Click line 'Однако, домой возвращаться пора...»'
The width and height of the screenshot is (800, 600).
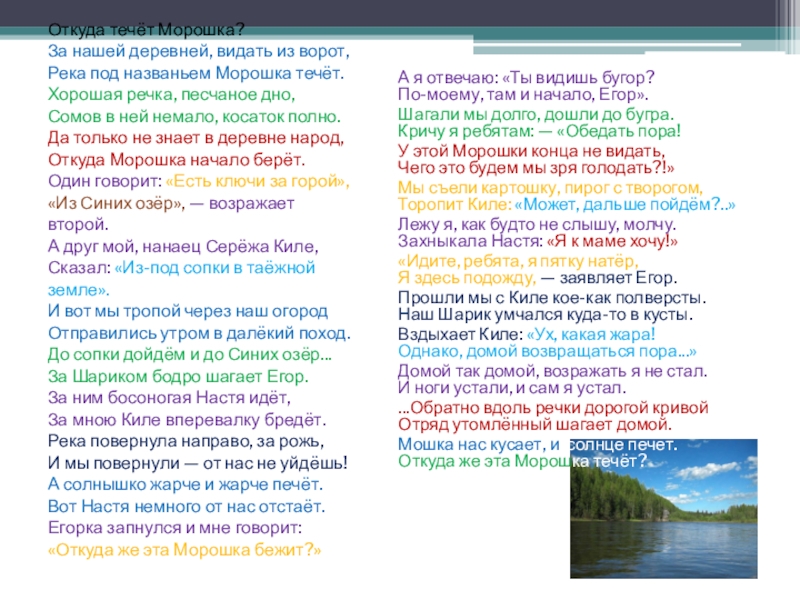pos(547,352)
